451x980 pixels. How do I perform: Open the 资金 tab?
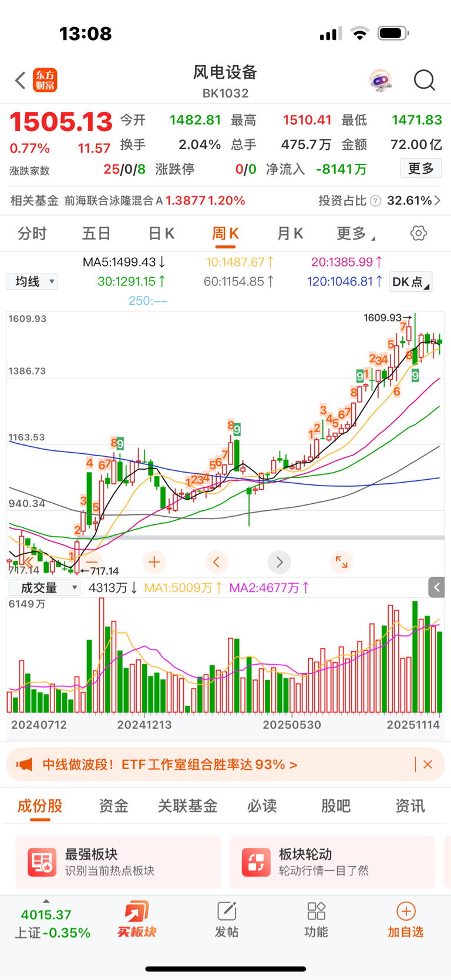click(x=113, y=806)
